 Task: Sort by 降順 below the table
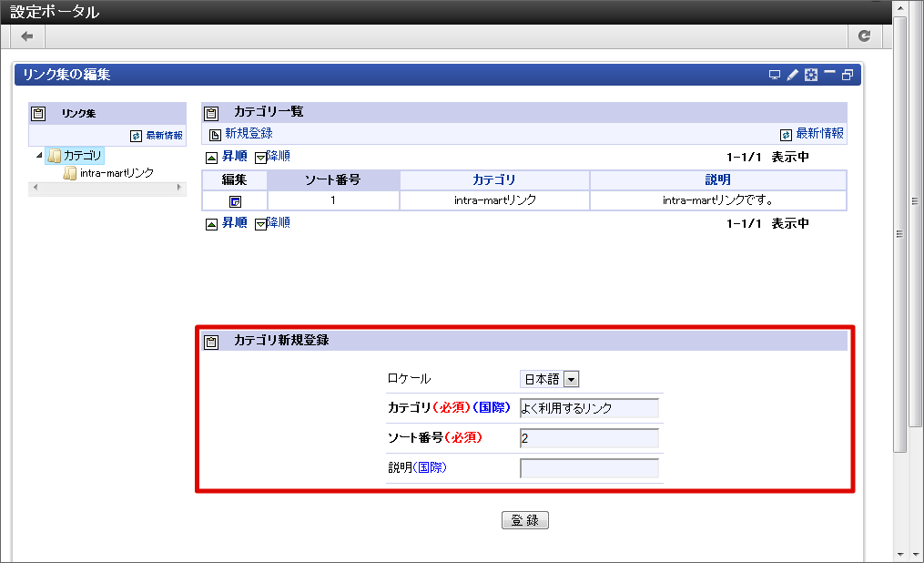tap(279, 223)
